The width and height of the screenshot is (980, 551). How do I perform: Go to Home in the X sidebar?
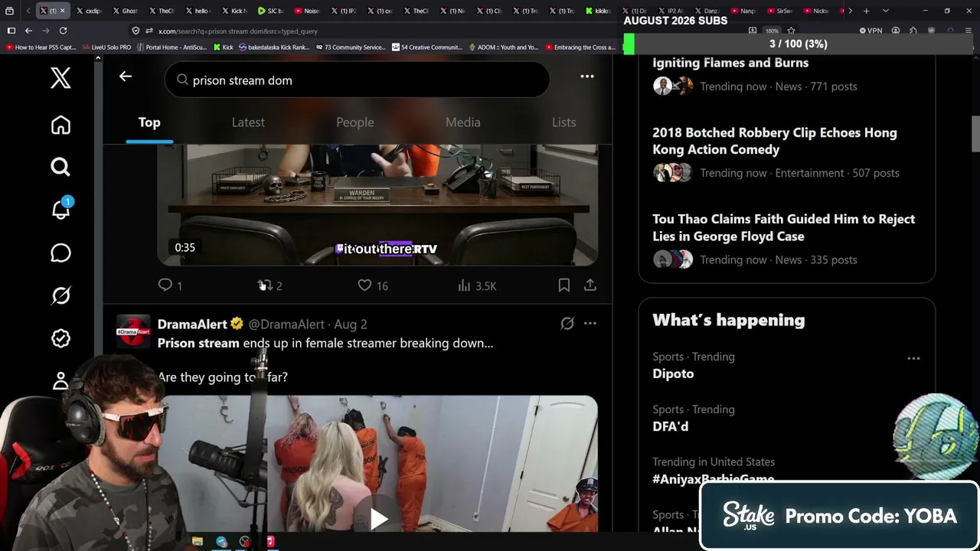60,125
